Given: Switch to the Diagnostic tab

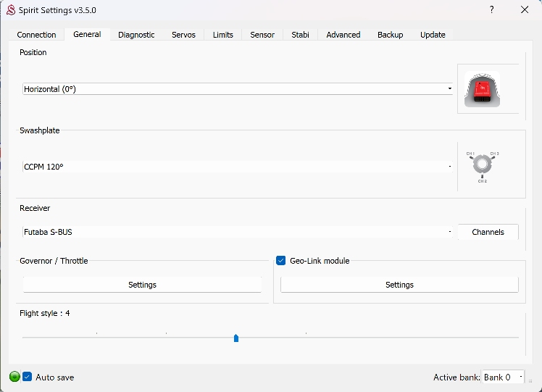Looking at the screenshot, I should pos(136,35).
